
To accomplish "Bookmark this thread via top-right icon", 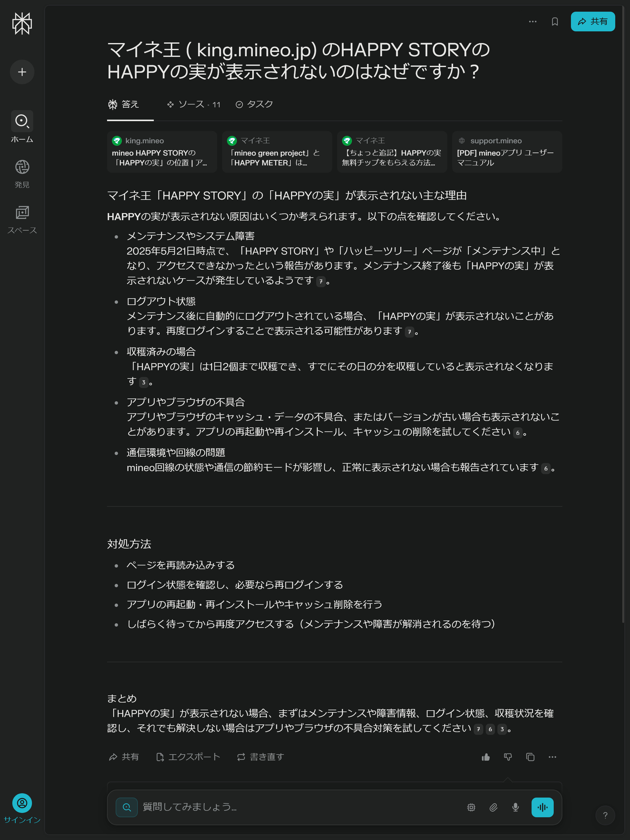I will 554,22.
